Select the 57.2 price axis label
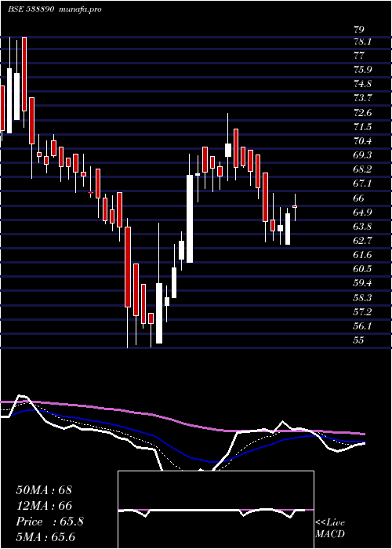392x549 pixels. [362, 311]
